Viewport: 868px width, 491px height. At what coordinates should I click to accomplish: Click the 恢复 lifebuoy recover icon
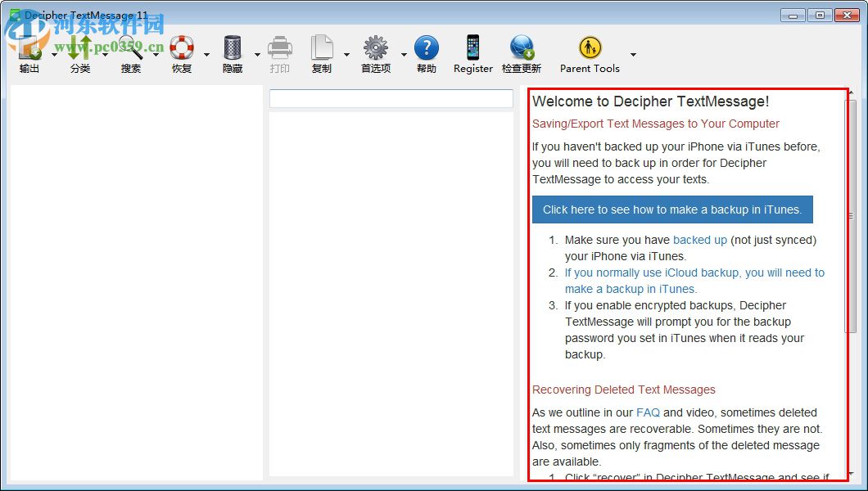coord(182,49)
